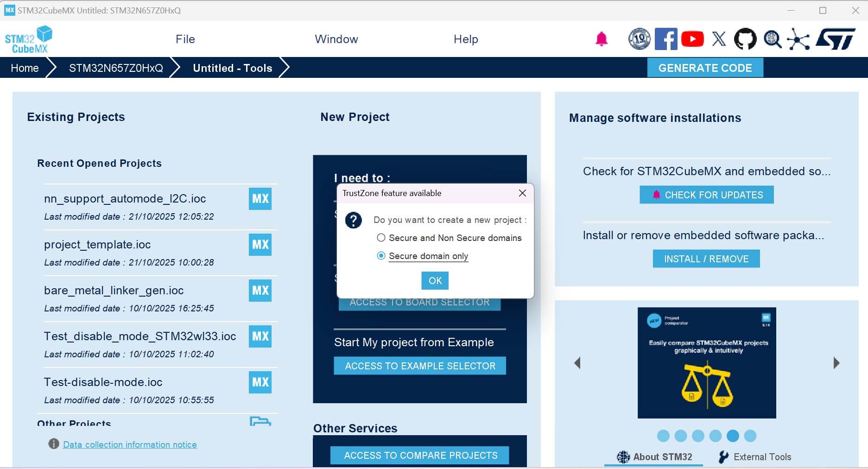
Task: Click MX icon for Test-disable-mode.ioc
Action: (x=260, y=382)
